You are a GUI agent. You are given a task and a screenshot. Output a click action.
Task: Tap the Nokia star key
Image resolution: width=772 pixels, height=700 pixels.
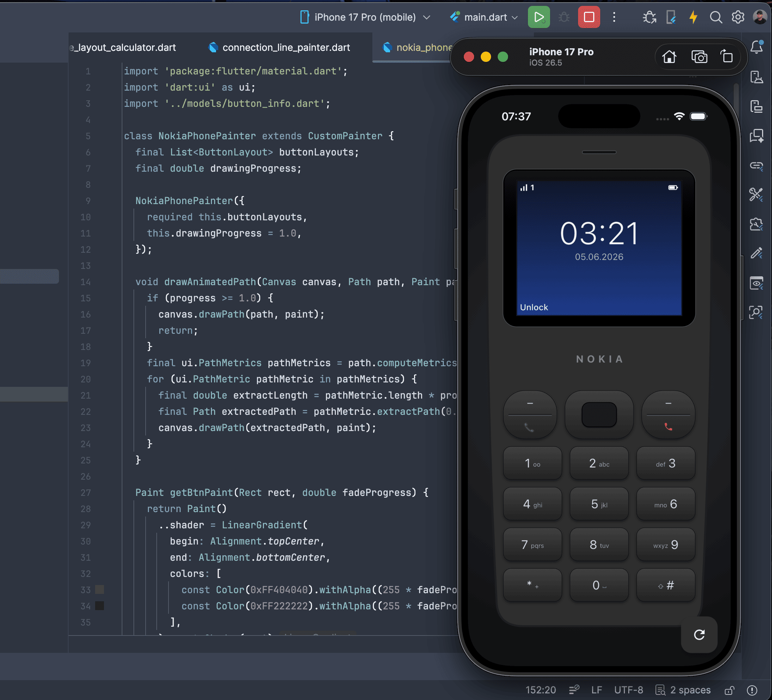[x=532, y=585]
